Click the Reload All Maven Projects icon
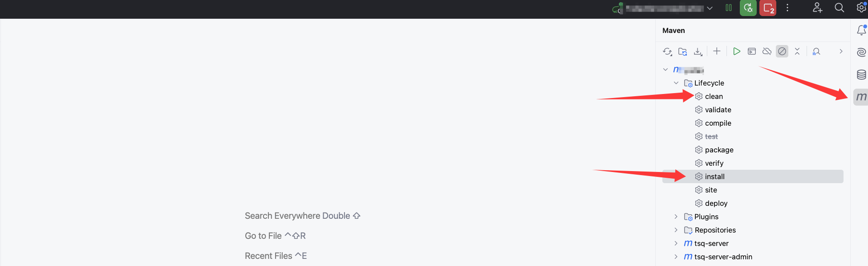This screenshot has width=868, height=266. pos(667,52)
